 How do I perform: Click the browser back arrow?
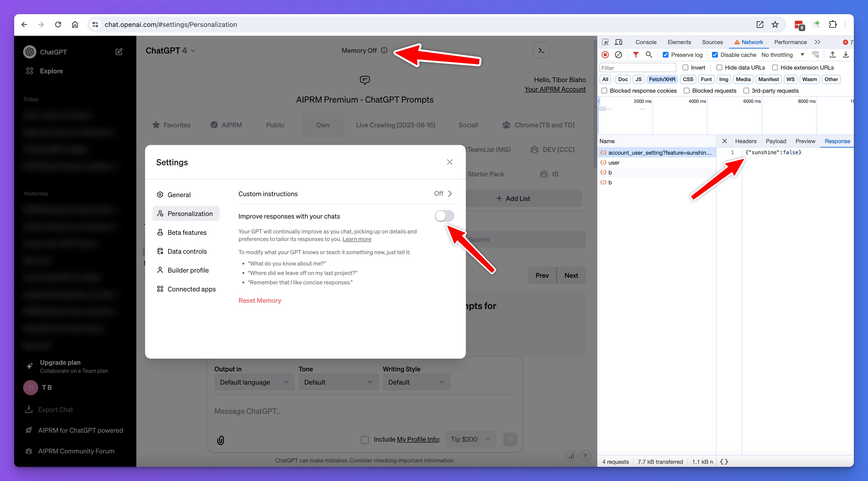coord(24,25)
